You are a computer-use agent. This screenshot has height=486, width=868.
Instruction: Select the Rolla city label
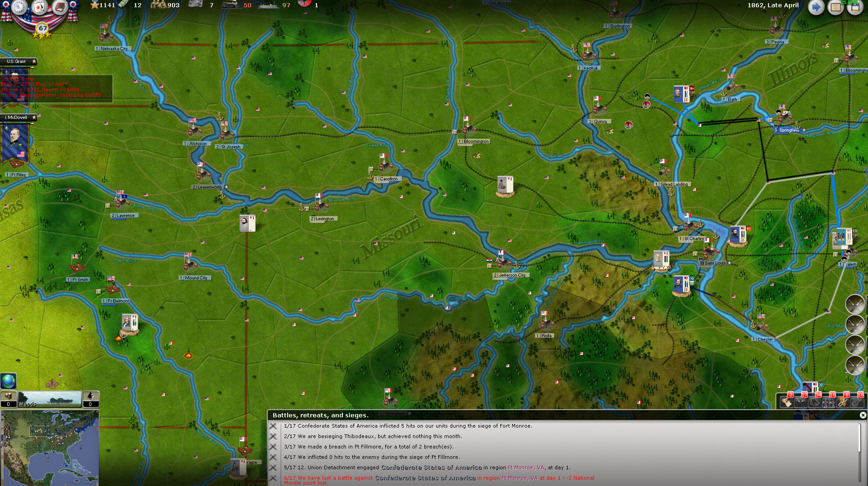pos(545,336)
